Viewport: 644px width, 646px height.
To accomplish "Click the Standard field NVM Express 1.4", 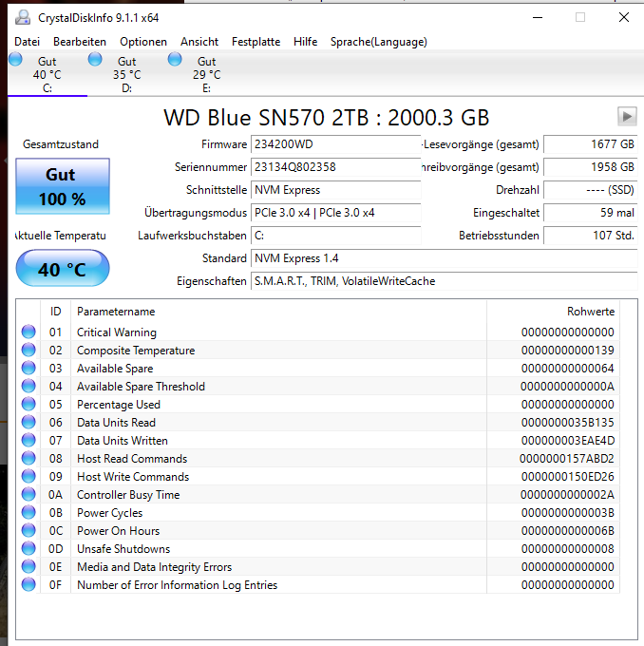I will click(445, 258).
